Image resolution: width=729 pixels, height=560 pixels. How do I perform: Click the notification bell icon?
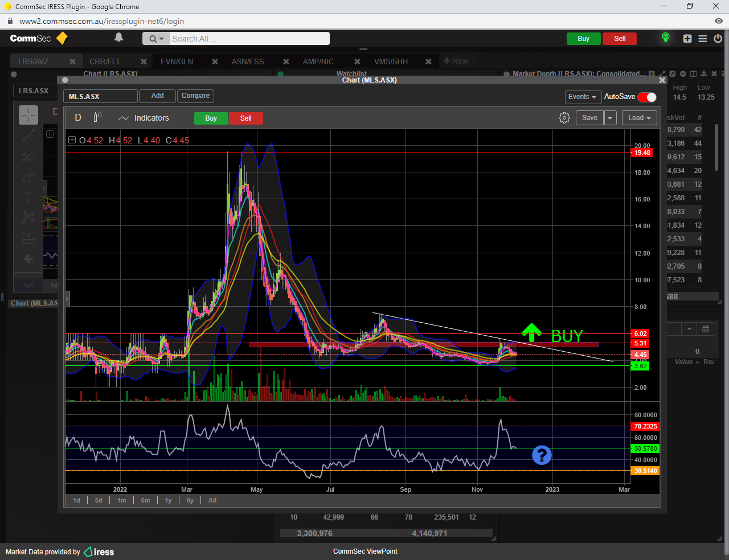click(x=118, y=38)
